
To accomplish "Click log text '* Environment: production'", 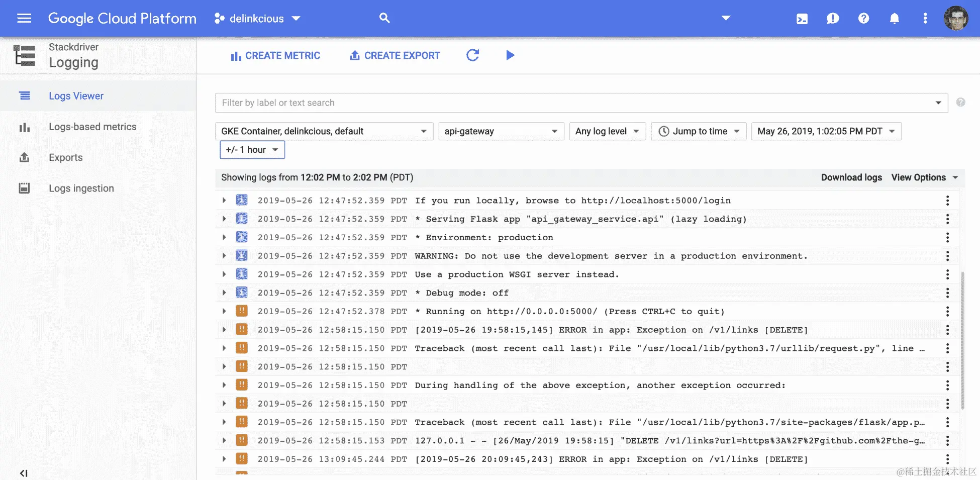I will tap(483, 237).
